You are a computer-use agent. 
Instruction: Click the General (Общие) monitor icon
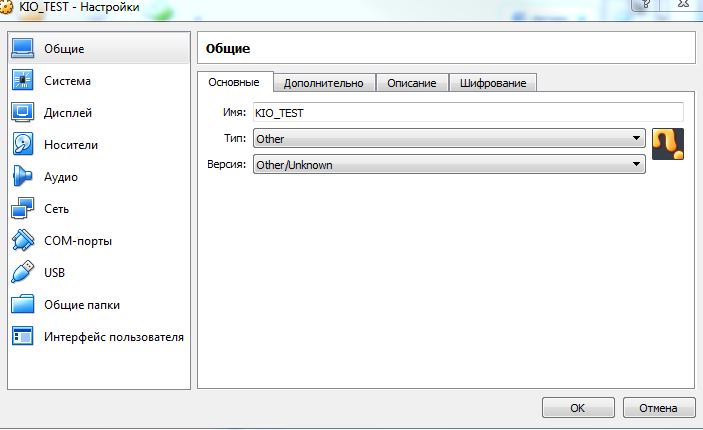point(23,48)
